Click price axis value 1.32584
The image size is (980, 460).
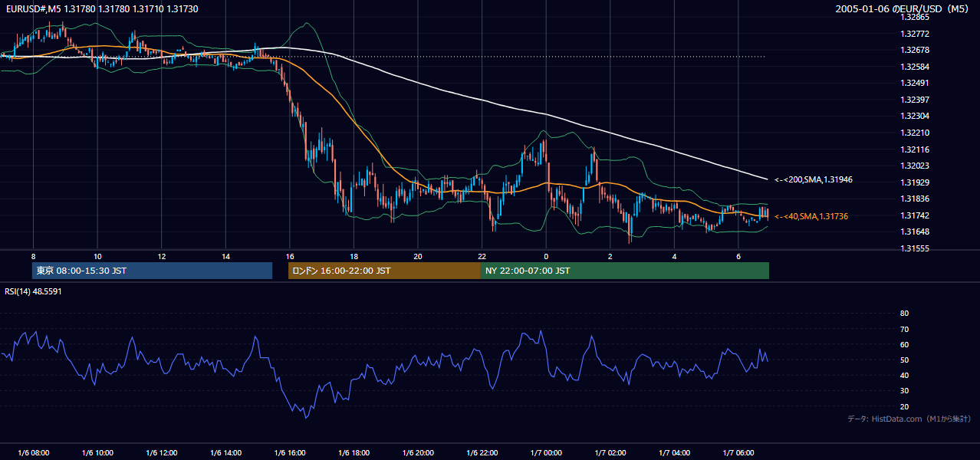(x=915, y=67)
